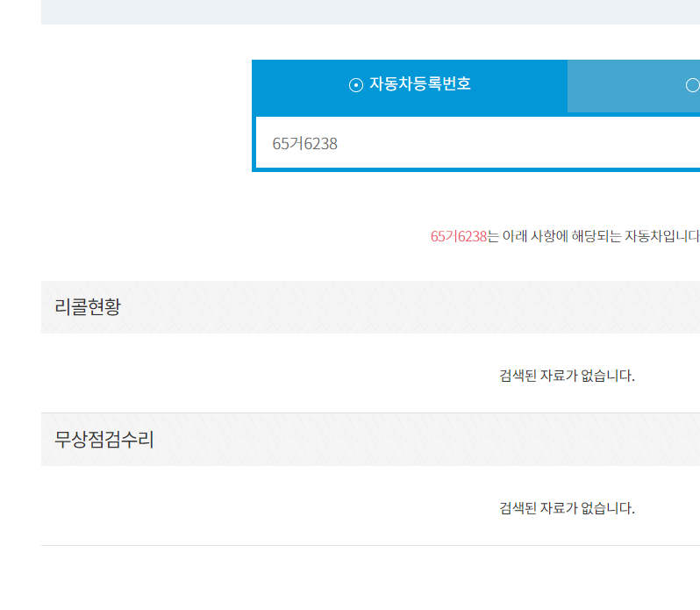This screenshot has width=700, height=610.
Task: Select the 자동차등록번호 radio button
Action: point(355,85)
